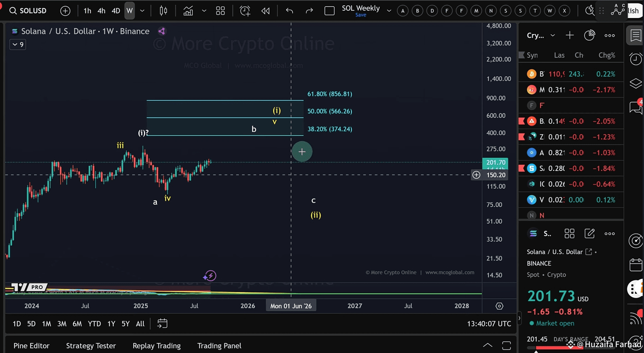Click the compare or add symbol plus icon

click(x=65, y=11)
